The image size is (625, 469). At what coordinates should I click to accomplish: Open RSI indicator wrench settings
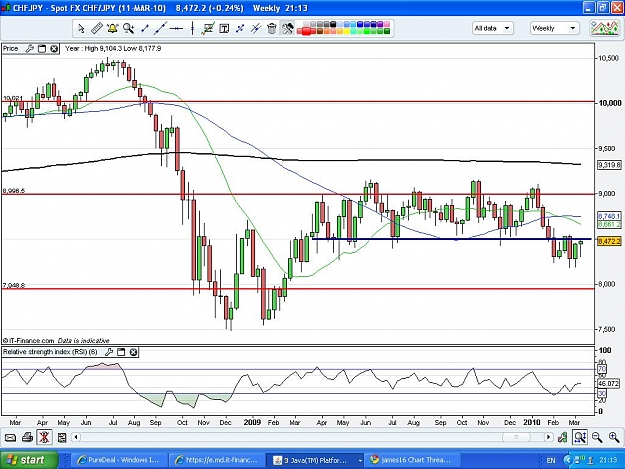click(108, 352)
